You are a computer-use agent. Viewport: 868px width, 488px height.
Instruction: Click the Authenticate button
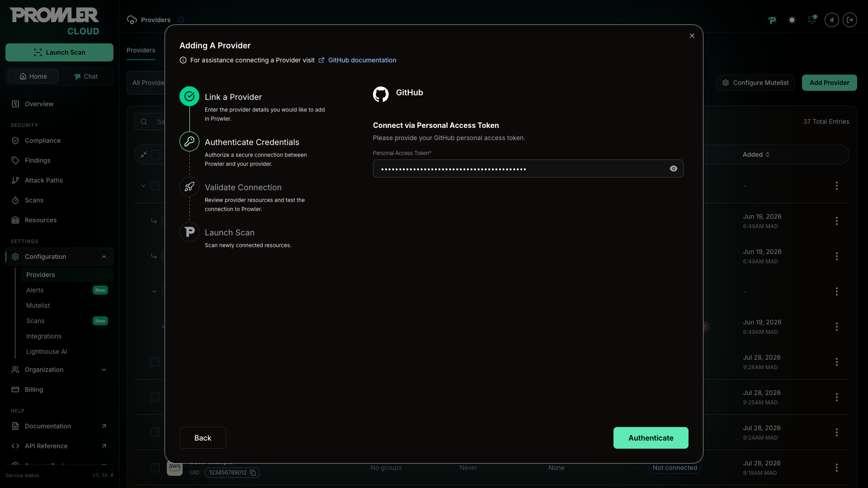tap(651, 438)
